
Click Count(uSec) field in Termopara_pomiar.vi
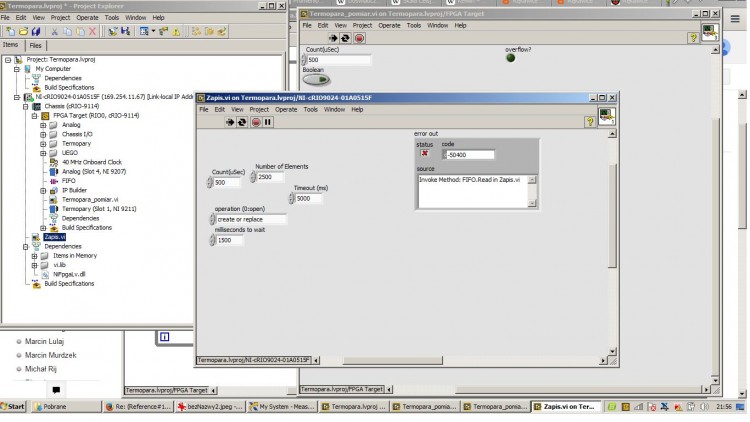click(339, 60)
